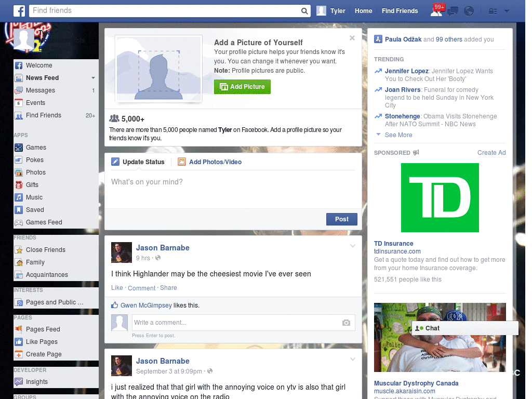Open the Games app icon
The image size is (532, 399).
[x=19, y=148]
